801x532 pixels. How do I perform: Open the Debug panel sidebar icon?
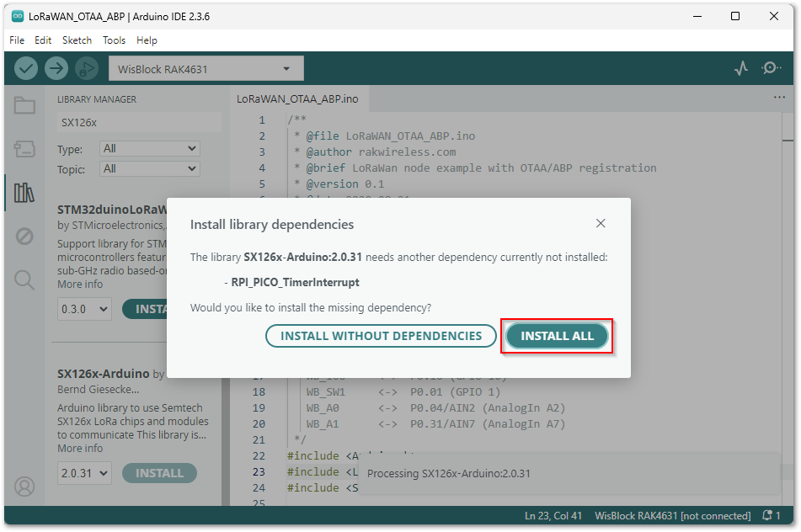click(24, 235)
